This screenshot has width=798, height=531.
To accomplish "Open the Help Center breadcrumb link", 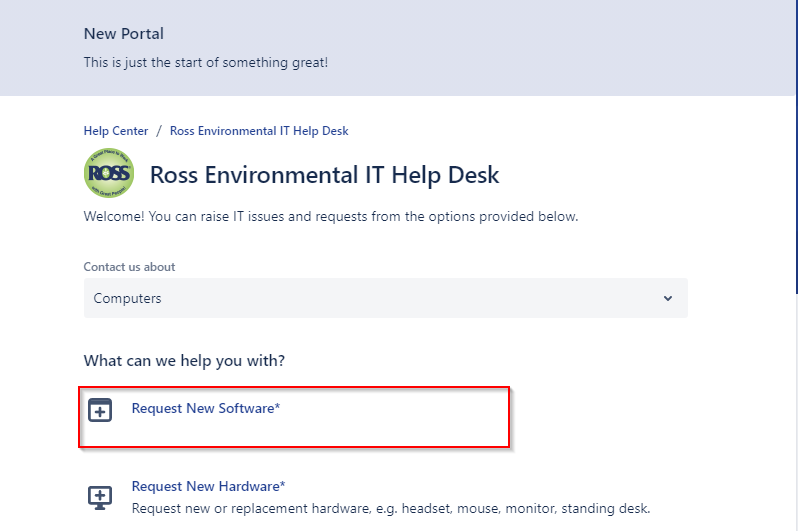I will tap(116, 131).
